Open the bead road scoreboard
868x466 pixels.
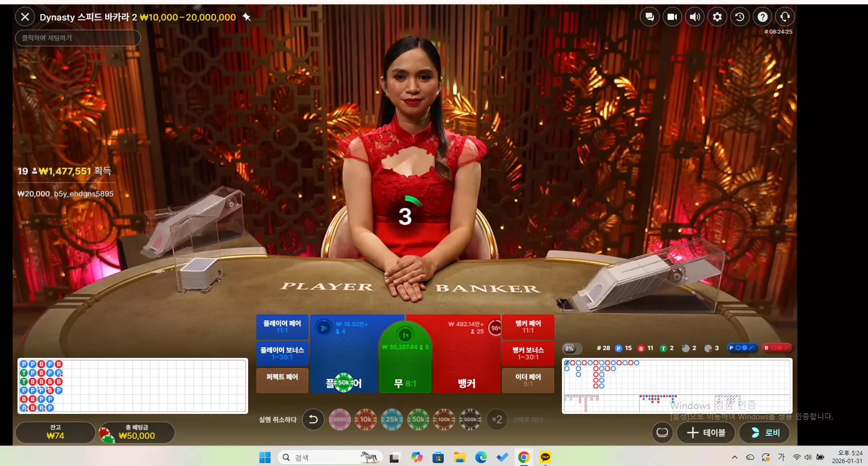132,386
